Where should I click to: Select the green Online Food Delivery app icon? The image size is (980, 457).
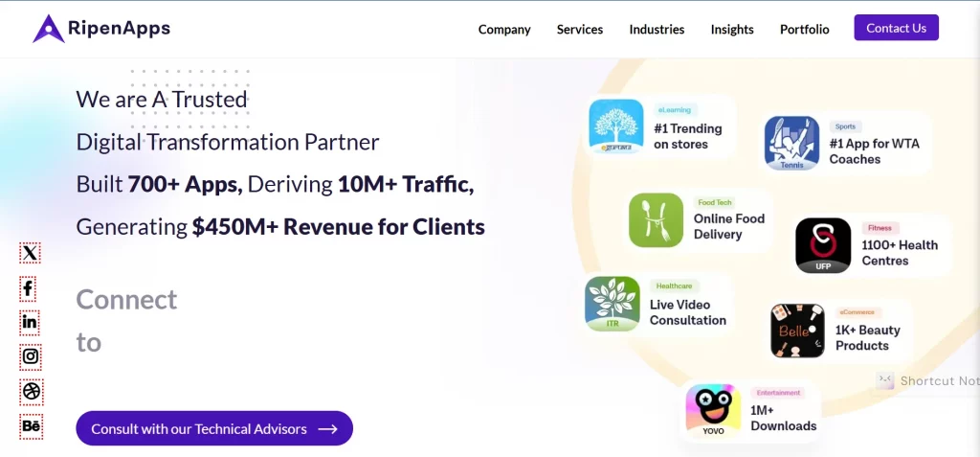click(656, 220)
